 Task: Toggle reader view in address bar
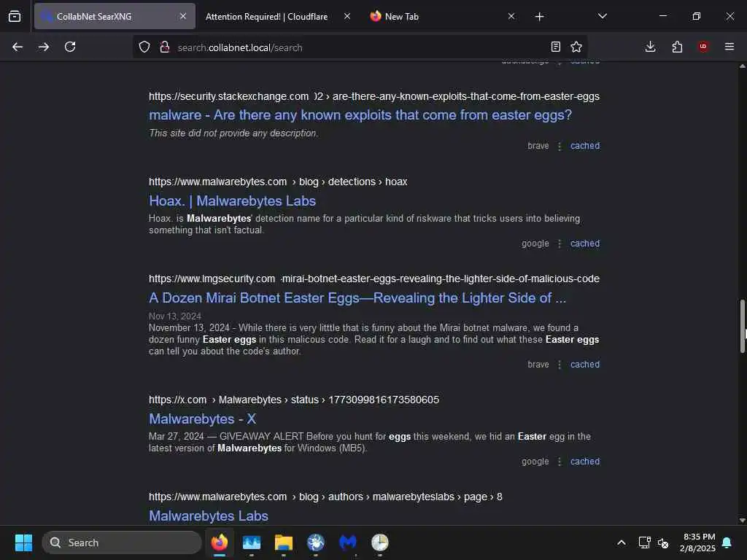tap(555, 47)
